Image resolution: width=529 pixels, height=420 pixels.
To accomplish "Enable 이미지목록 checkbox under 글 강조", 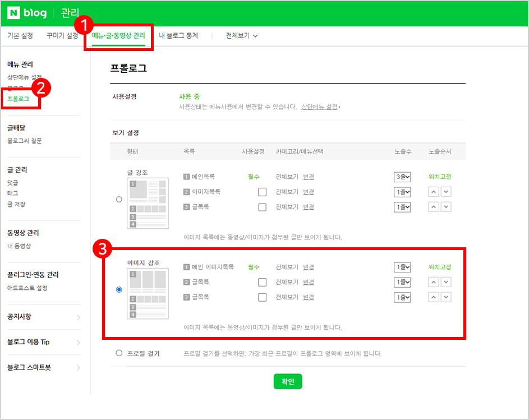I will click(x=262, y=192).
